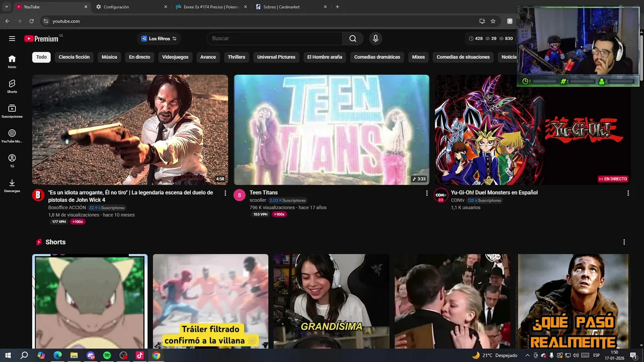The image size is (644, 362).
Task: Open the Teen Titans video title
Action: pos(264,193)
